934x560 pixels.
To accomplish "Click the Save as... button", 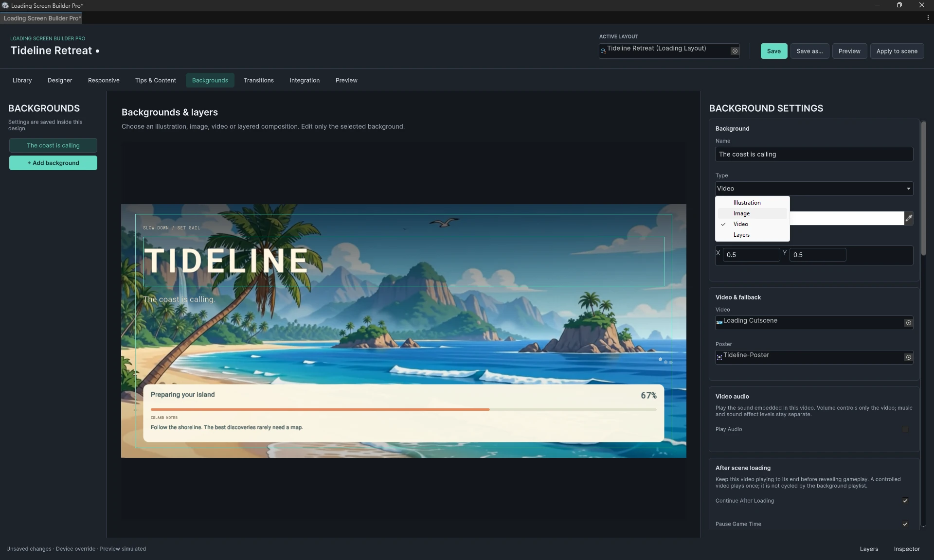I will 809,51.
